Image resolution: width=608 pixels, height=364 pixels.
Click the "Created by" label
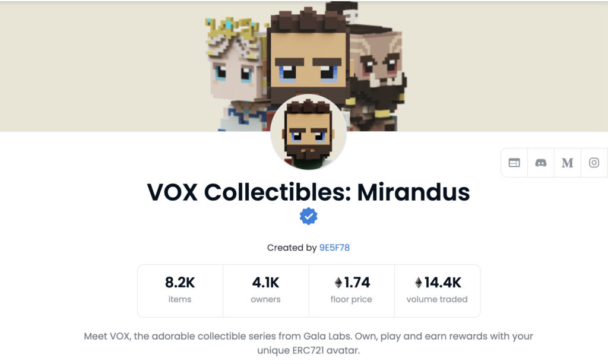click(292, 248)
